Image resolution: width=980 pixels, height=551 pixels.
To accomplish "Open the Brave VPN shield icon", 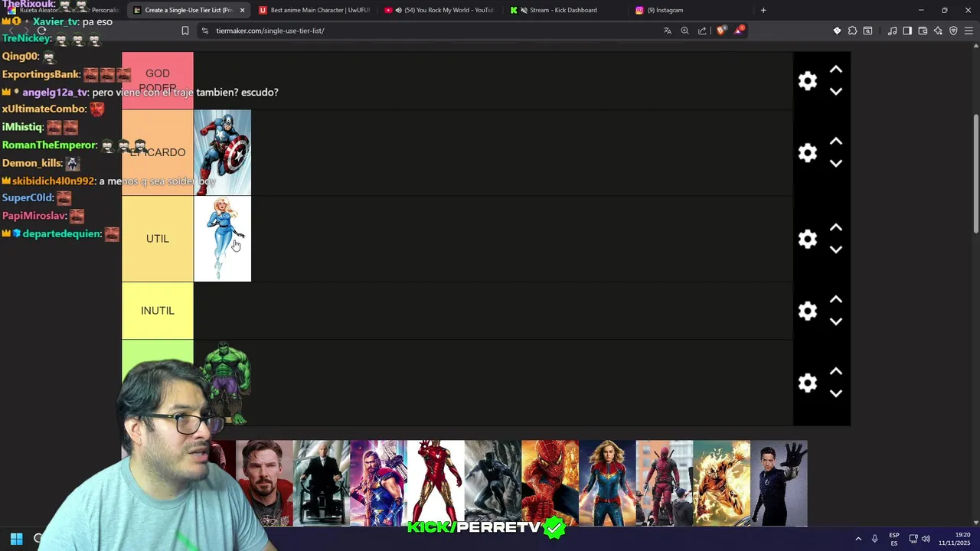I will [953, 31].
